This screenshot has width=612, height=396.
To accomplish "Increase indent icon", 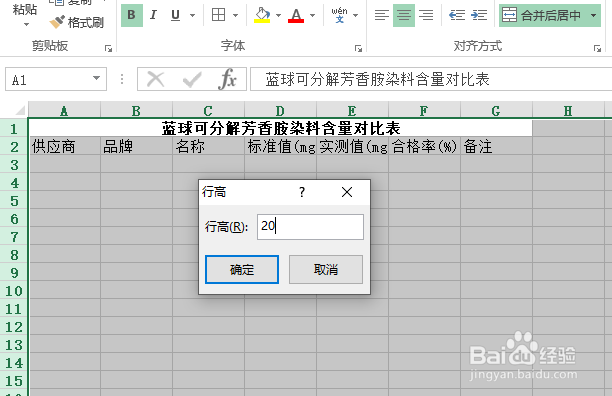I will click(479, 15).
